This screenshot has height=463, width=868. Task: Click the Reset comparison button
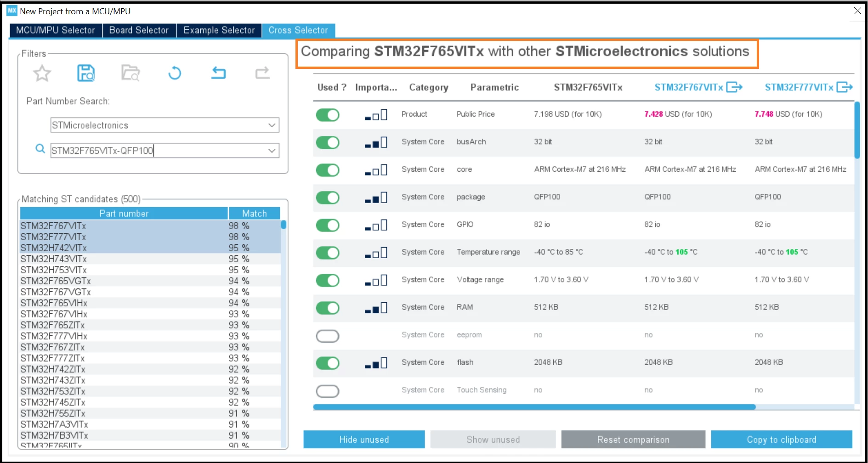633,440
